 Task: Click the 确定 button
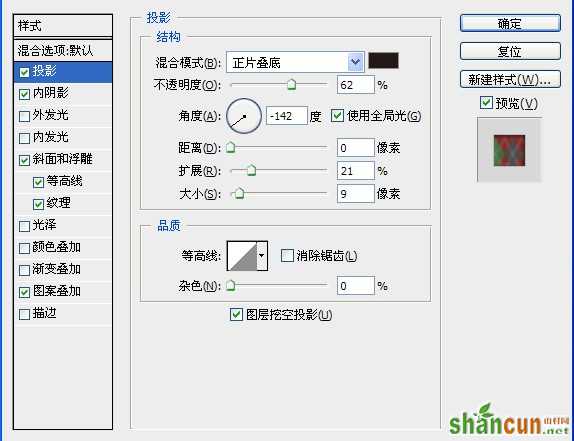click(x=510, y=23)
